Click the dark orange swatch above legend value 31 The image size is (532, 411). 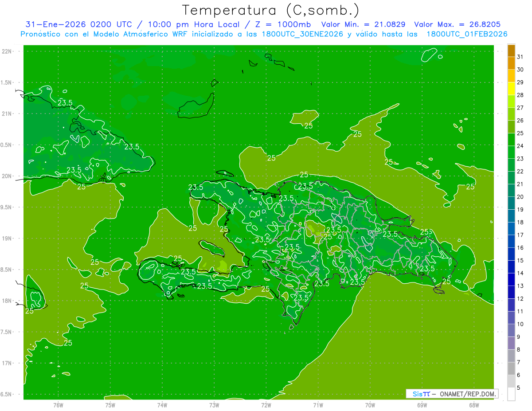[511, 51]
